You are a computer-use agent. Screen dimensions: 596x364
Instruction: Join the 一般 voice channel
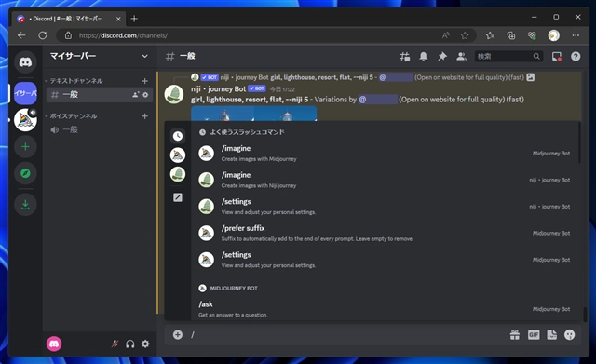click(x=100, y=129)
